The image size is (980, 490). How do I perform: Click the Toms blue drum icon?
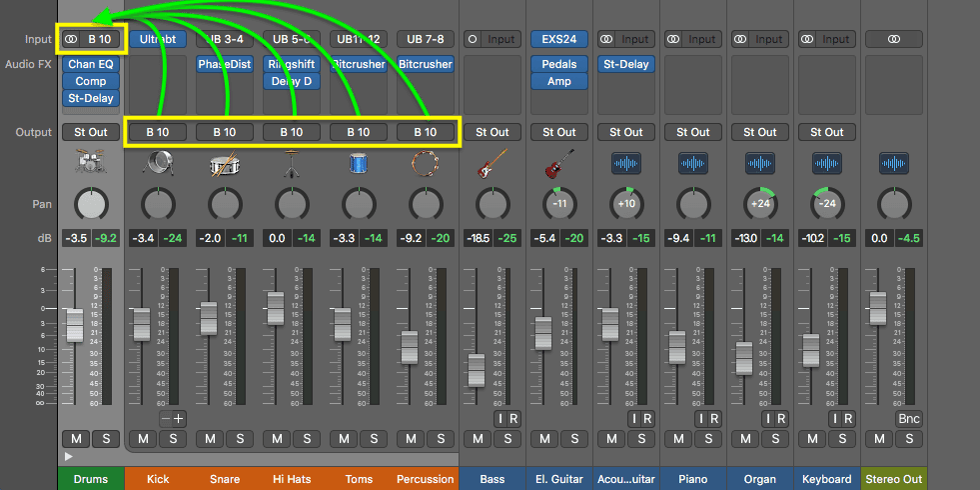(358, 163)
